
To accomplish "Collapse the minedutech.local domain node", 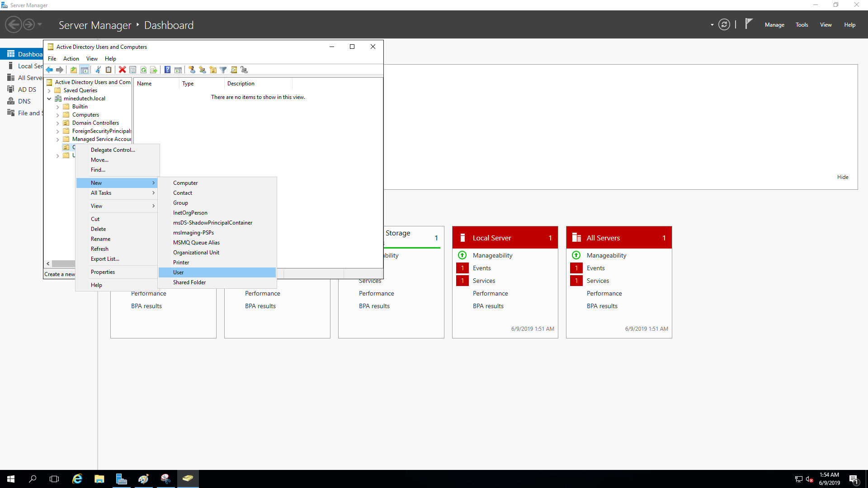I will point(49,99).
